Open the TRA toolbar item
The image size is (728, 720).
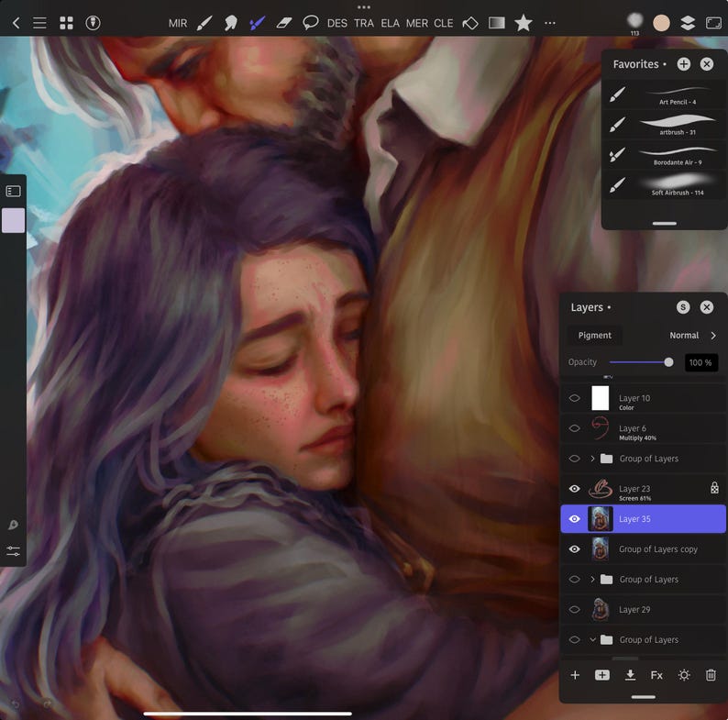pos(363,23)
